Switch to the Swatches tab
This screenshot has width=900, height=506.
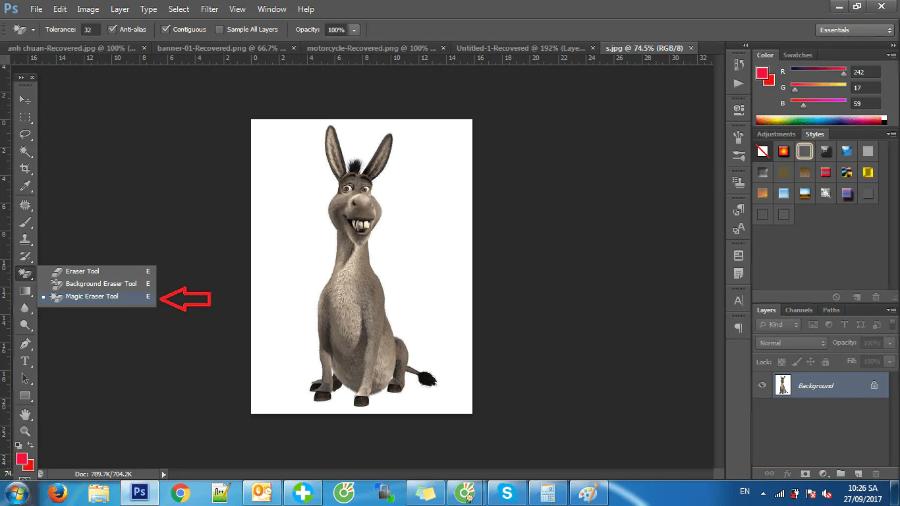797,55
